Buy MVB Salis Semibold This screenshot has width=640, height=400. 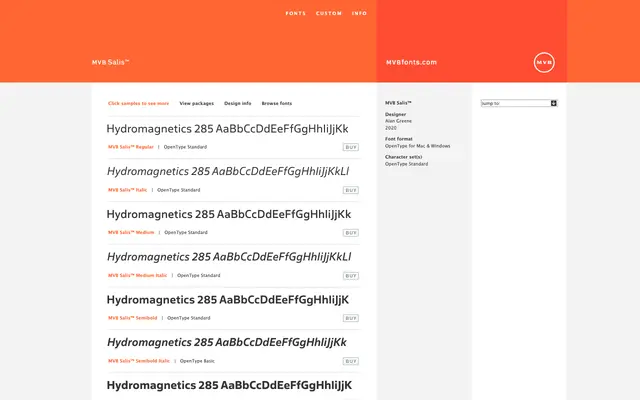click(351, 318)
